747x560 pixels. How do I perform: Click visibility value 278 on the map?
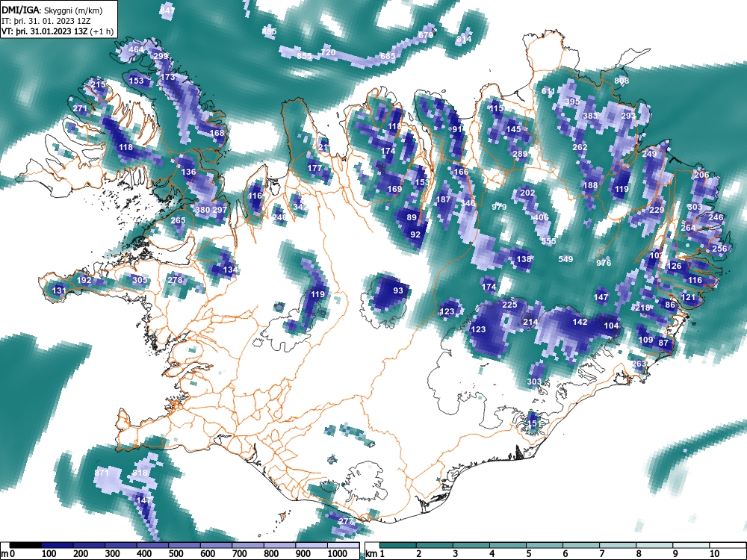(x=176, y=280)
